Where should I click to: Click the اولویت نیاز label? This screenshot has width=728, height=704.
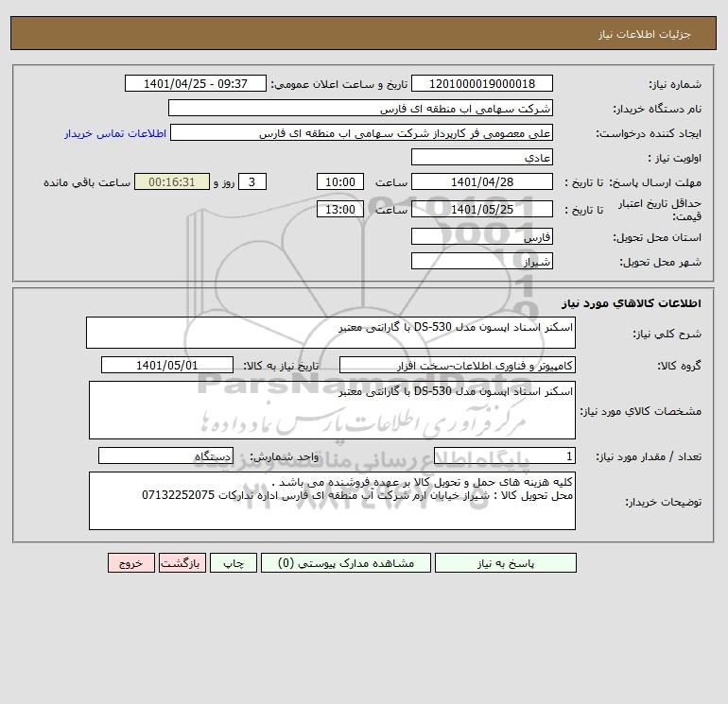click(675, 158)
